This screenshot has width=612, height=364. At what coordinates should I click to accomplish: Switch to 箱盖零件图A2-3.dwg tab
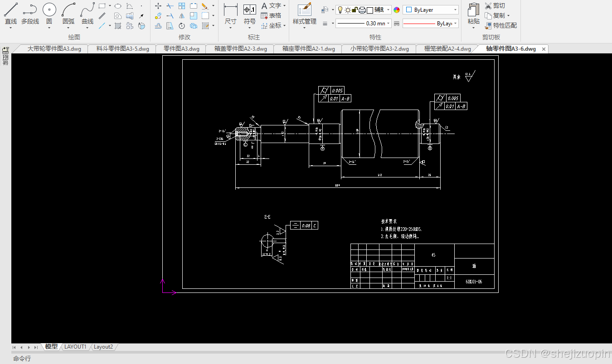[240, 49]
